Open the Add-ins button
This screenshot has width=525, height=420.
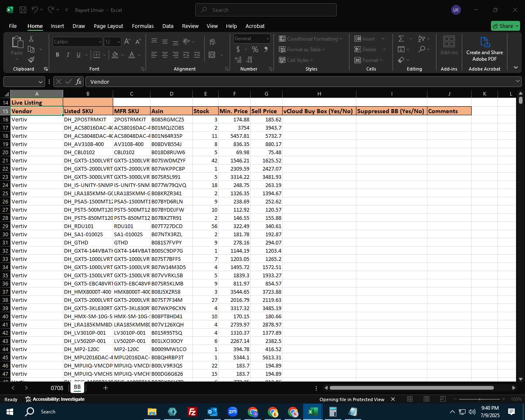tap(449, 45)
